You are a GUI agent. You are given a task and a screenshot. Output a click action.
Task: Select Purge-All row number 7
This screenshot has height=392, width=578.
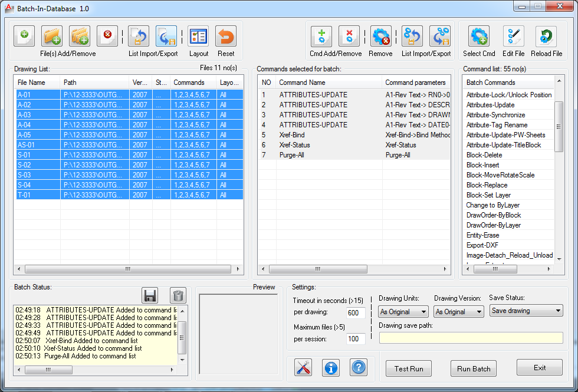[x=354, y=155]
